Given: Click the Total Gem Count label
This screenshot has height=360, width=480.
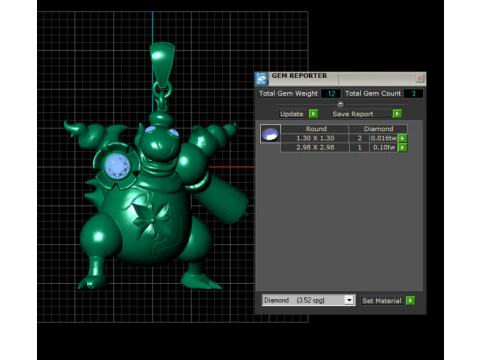Looking at the screenshot, I should tap(373, 94).
